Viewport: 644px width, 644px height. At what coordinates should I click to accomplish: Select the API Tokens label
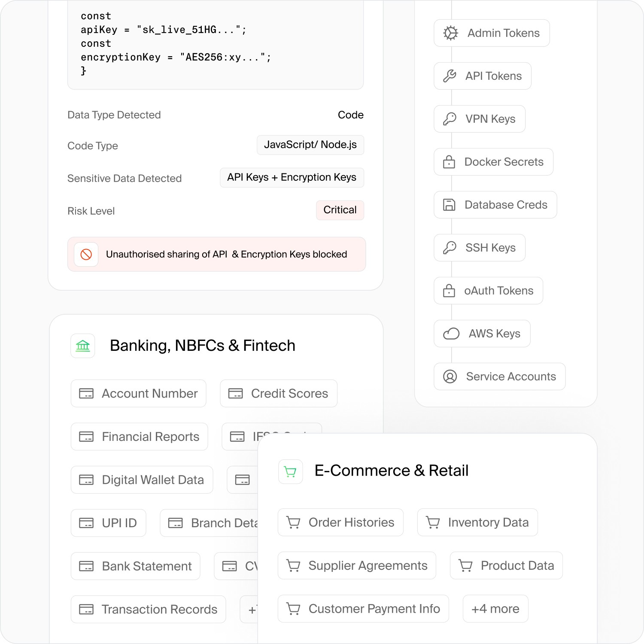[494, 76]
